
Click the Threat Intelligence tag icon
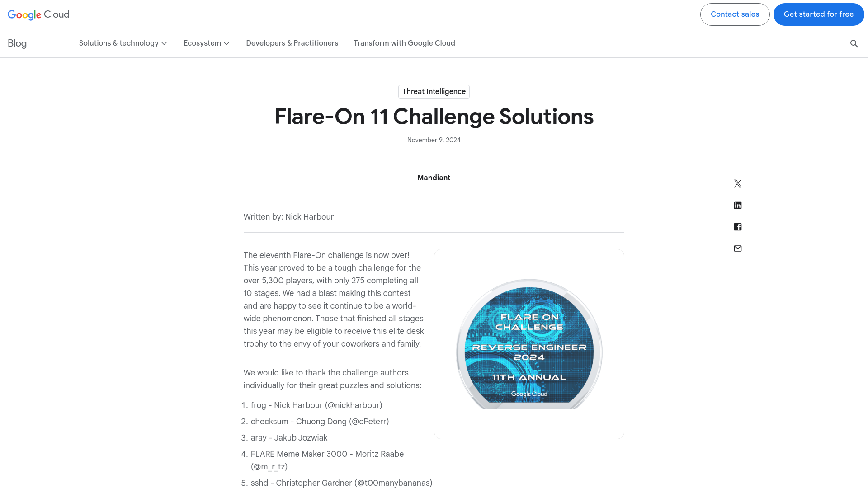[434, 92]
